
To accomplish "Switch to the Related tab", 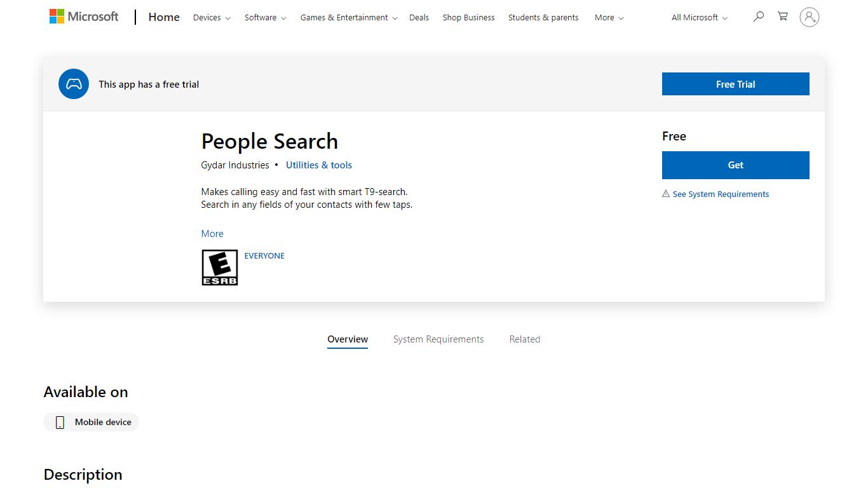I will tap(525, 339).
